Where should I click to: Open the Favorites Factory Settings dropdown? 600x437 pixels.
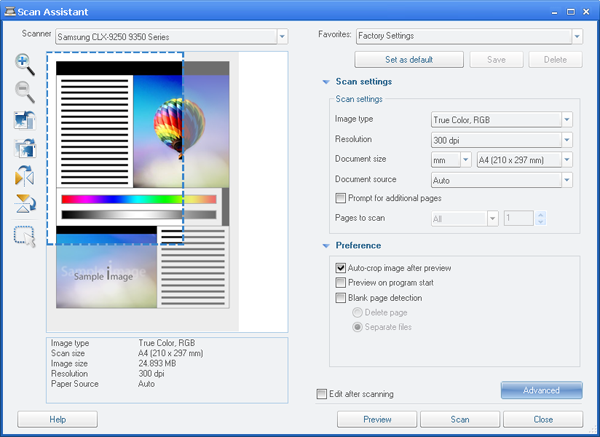pyautogui.click(x=577, y=37)
